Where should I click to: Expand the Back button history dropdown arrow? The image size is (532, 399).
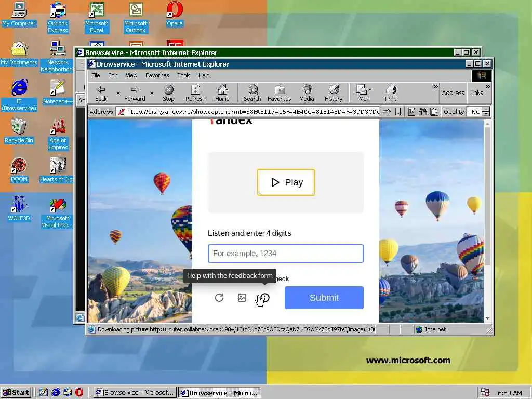click(x=118, y=94)
